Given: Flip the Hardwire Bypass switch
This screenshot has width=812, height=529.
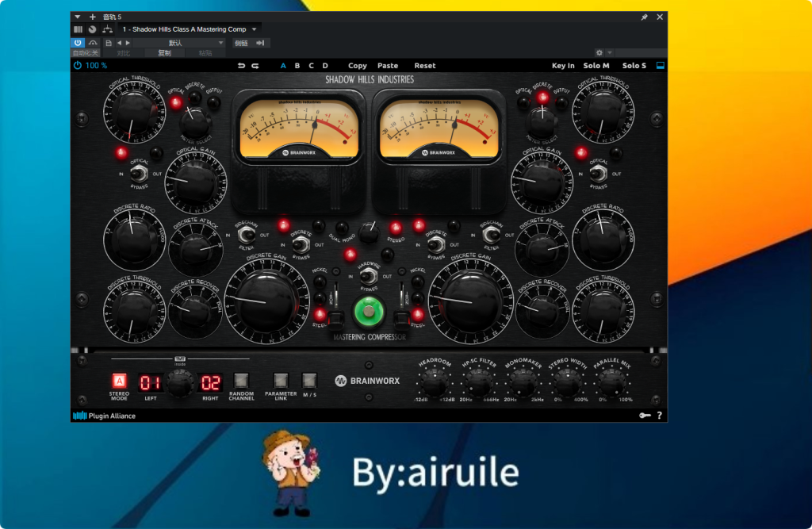Looking at the screenshot, I should click(369, 276).
